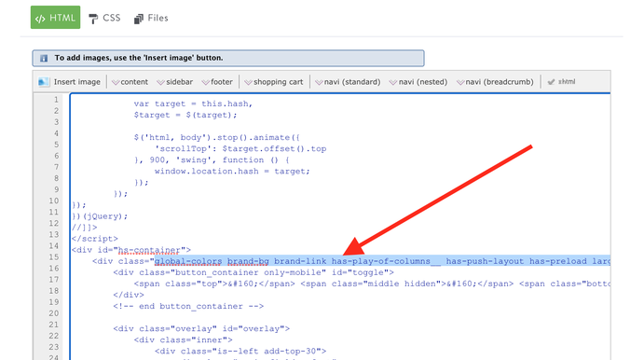Click the '</script>' closing tag line
644x360 pixels.
95,239
